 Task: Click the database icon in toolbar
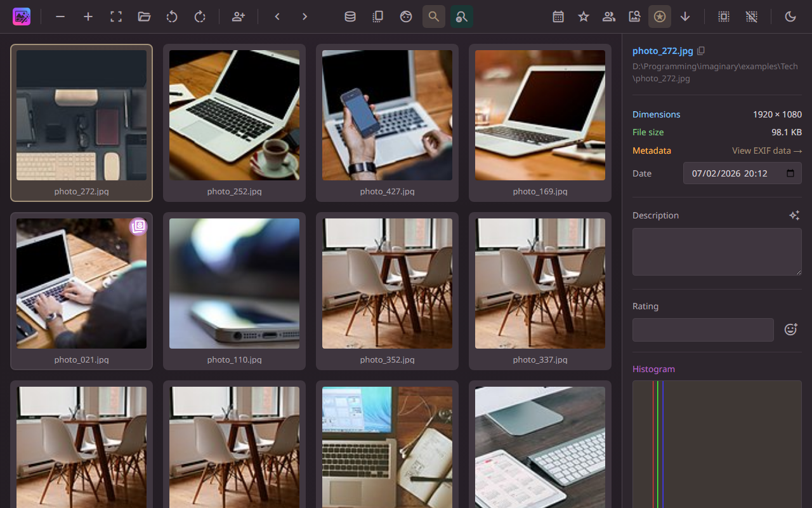pos(350,17)
